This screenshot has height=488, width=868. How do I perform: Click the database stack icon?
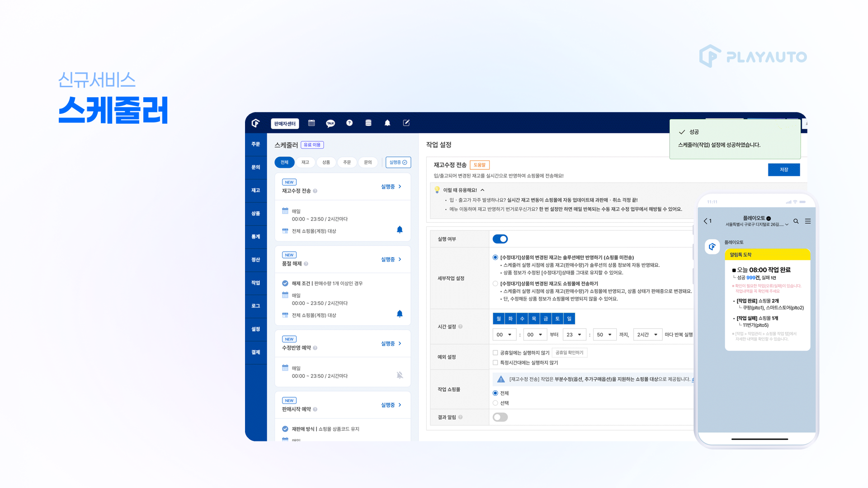(x=368, y=123)
